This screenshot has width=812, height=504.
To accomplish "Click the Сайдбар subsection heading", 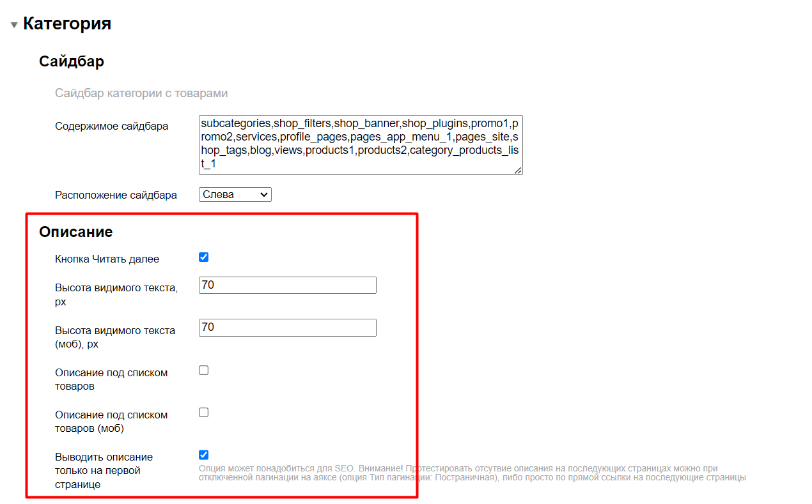I will tap(72, 61).
